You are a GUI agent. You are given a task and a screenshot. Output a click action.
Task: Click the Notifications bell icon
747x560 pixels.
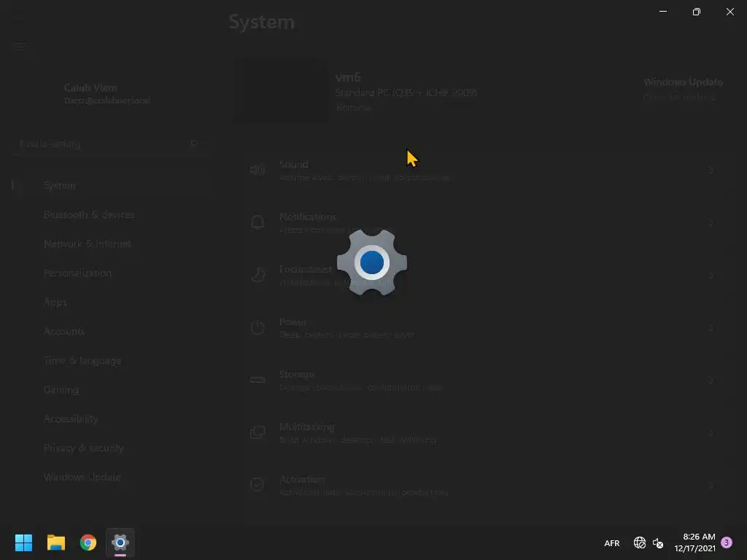coord(258,222)
